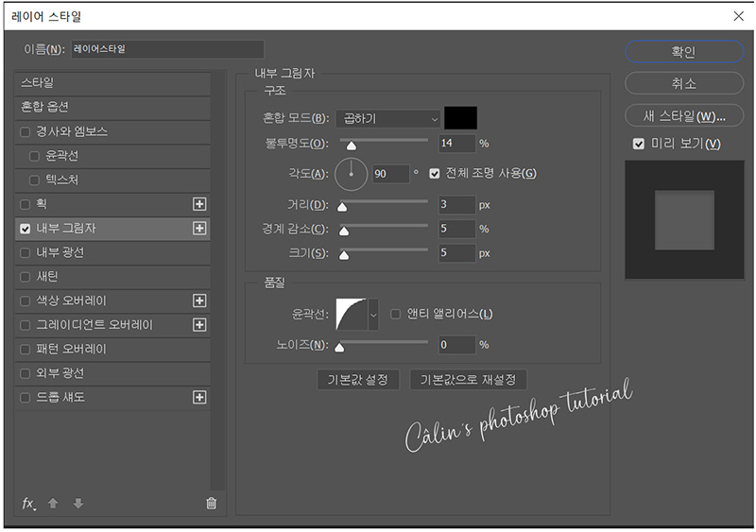Add another 그레이디언트 오버레이 with plus icon

[x=199, y=325]
